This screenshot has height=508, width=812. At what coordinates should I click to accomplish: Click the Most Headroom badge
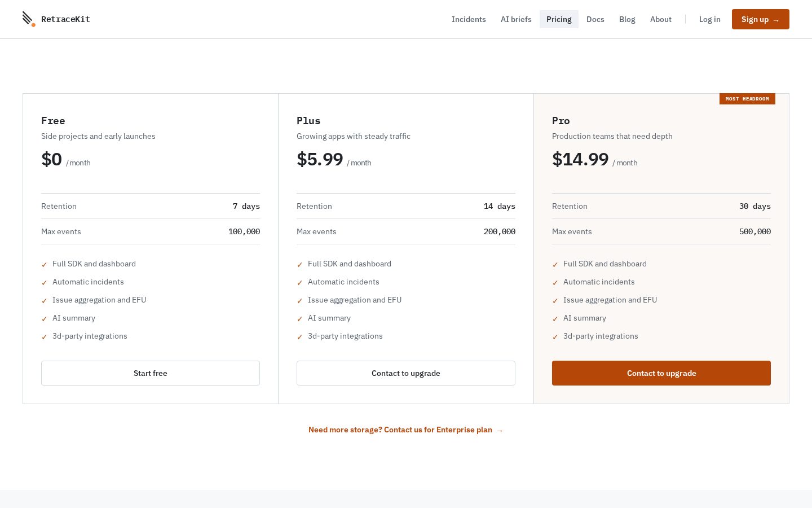tap(747, 99)
